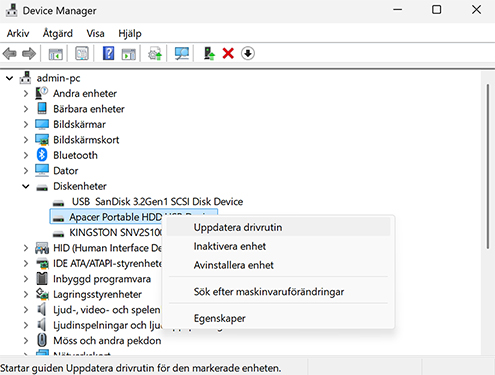Expand the Möss och andra pekdon node
495x375 pixels.
26,341
